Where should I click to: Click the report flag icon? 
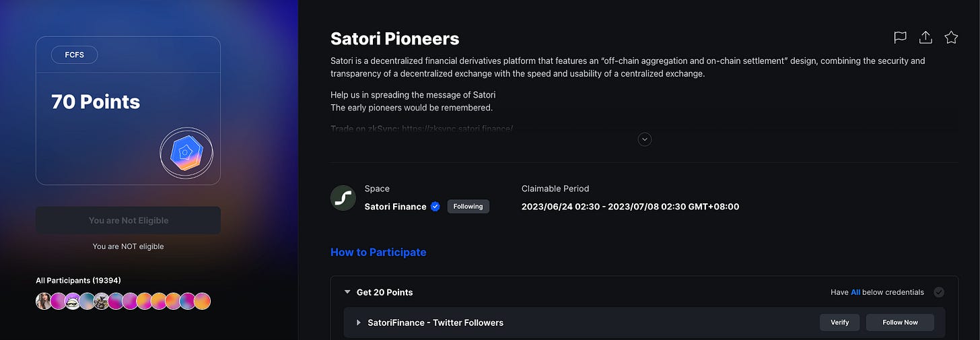point(900,38)
